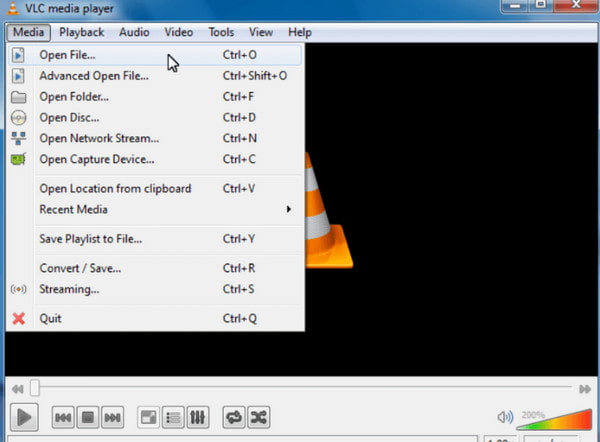Open the View menu
Image resolution: width=600 pixels, height=442 pixels.
pos(261,32)
